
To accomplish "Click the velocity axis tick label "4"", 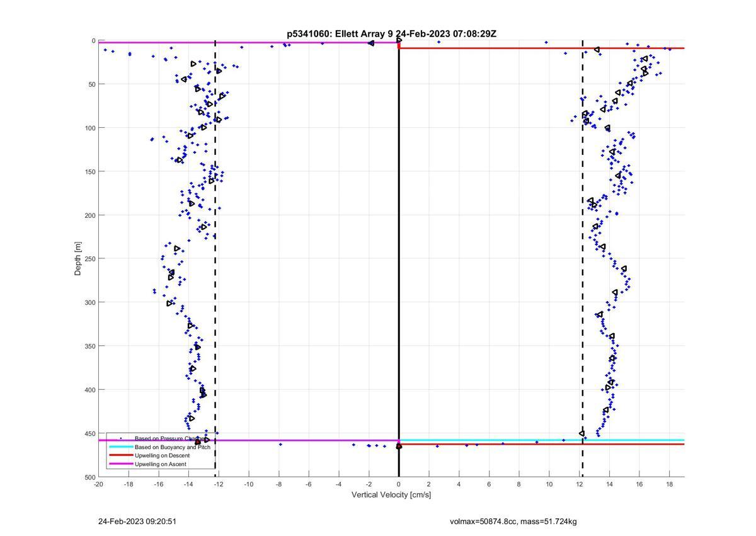I will pyautogui.click(x=459, y=484).
